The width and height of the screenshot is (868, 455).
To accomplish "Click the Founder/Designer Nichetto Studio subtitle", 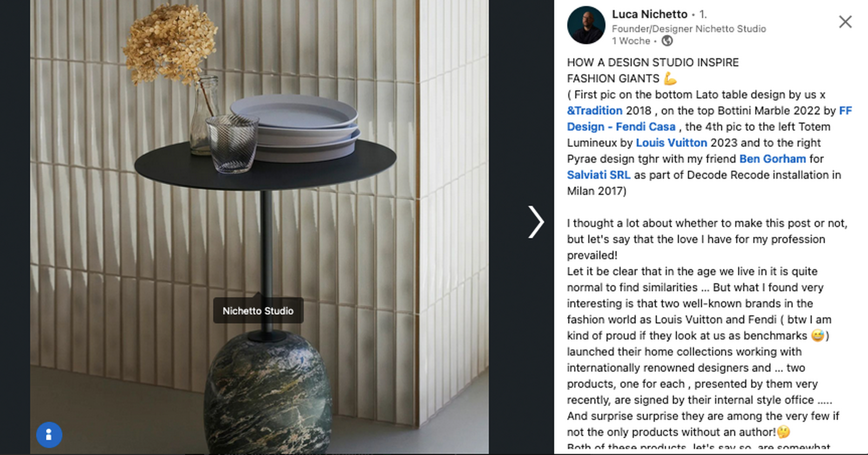I will pyautogui.click(x=689, y=29).
